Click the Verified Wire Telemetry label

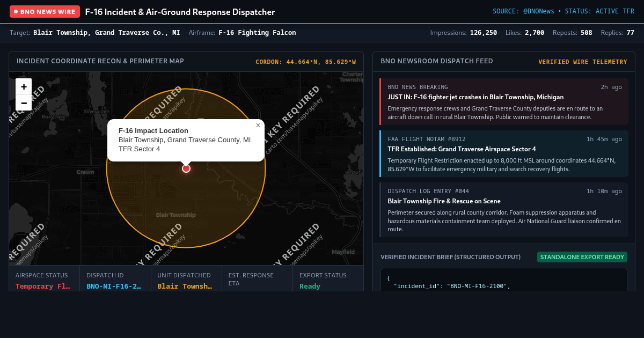click(582, 62)
